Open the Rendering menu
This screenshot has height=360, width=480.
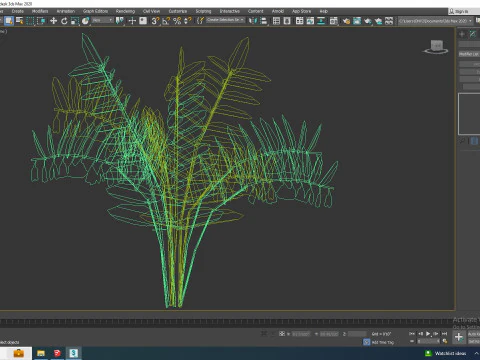pos(125,11)
